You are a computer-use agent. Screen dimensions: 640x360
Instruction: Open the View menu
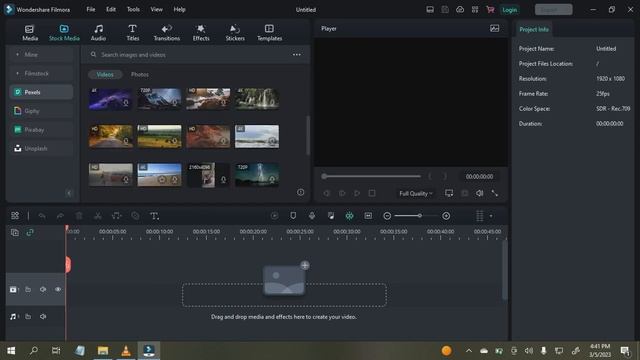tap(156, 9)
